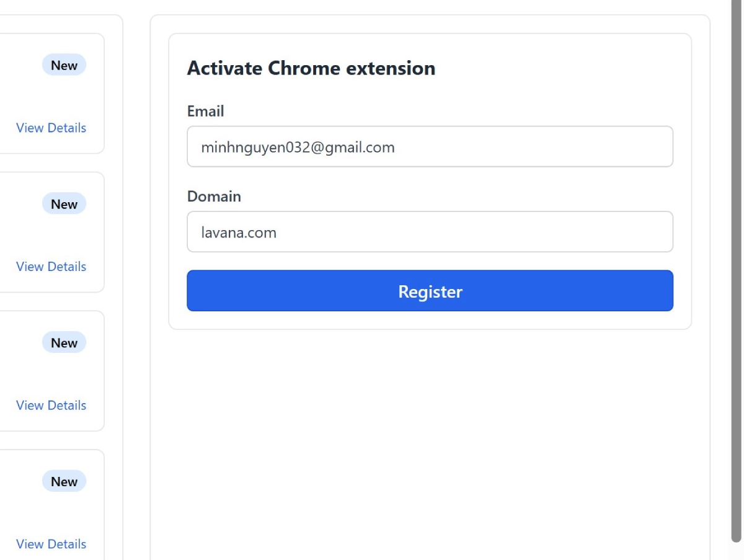
Task: Focus the Domain input field
Action: click(430, 232)
